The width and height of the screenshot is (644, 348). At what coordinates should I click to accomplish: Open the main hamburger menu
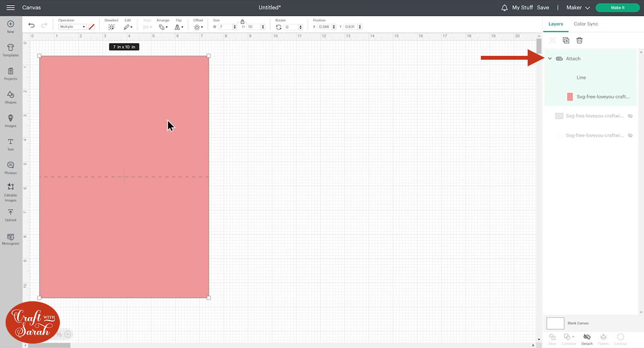(11, 8)
